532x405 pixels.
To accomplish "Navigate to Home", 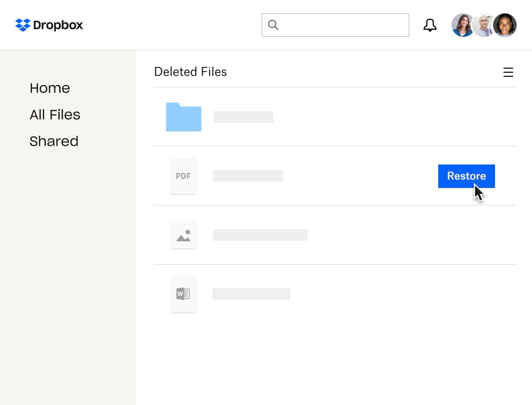I will [x=50, y=88].
